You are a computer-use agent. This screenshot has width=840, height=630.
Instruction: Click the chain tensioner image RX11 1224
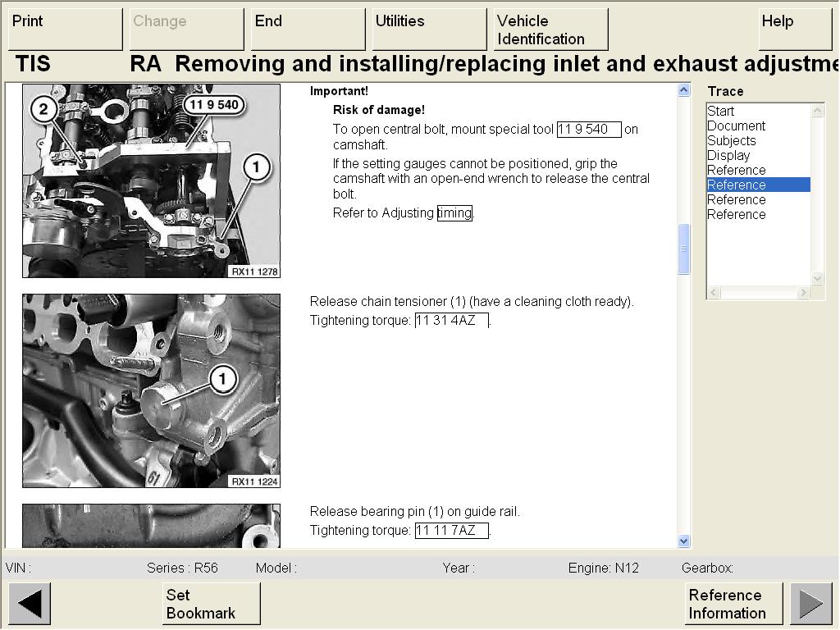[x=151, y=390]
